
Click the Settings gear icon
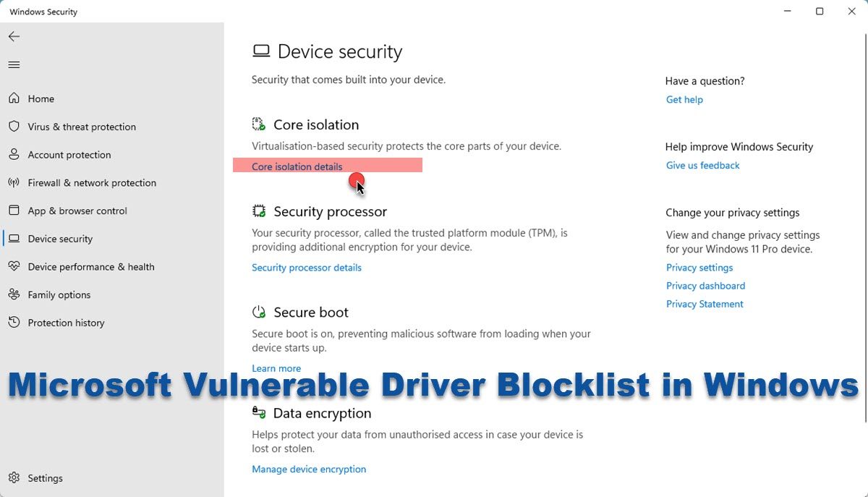(x=14, y=478)
